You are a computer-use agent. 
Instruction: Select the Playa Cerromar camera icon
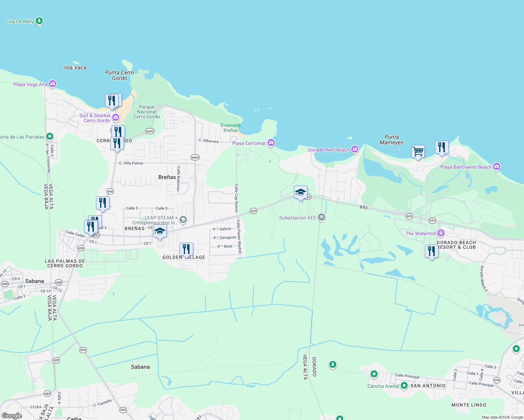(271, 142)
